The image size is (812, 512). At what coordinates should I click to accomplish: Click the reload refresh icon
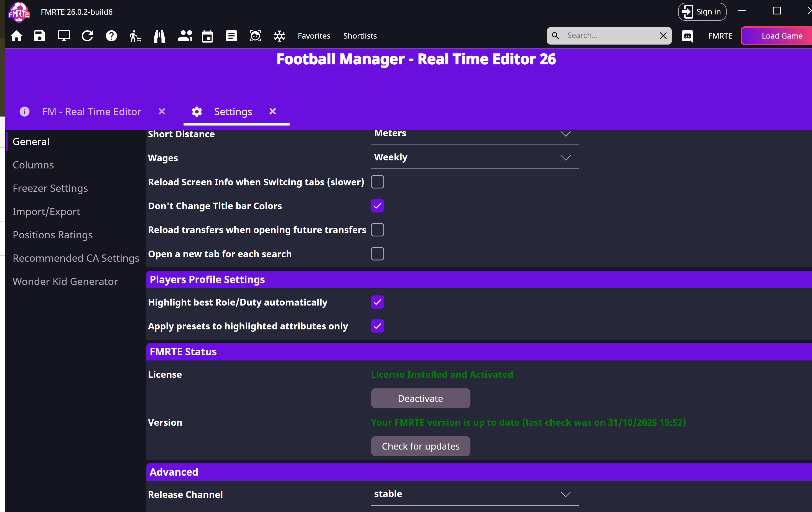pos(87,36)
